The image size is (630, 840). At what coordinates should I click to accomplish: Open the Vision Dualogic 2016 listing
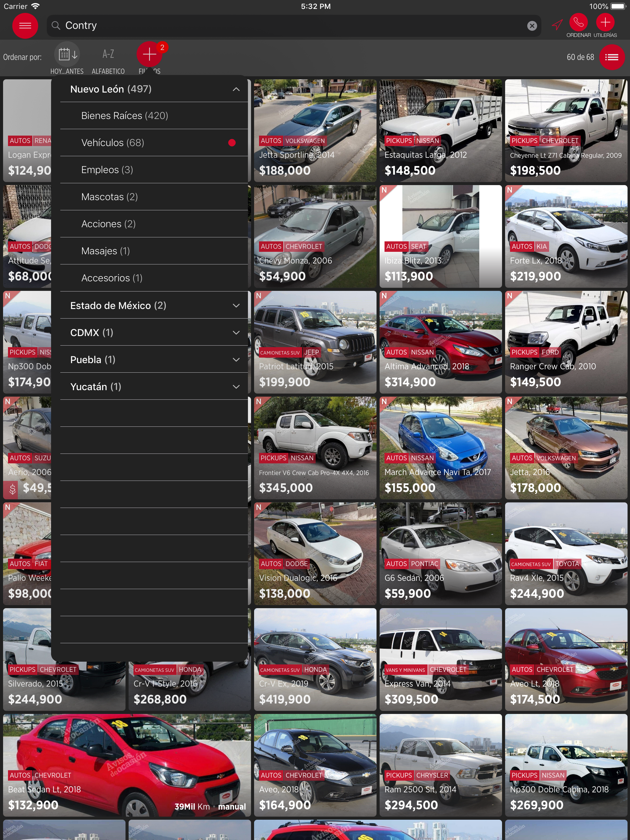[315, 554]
